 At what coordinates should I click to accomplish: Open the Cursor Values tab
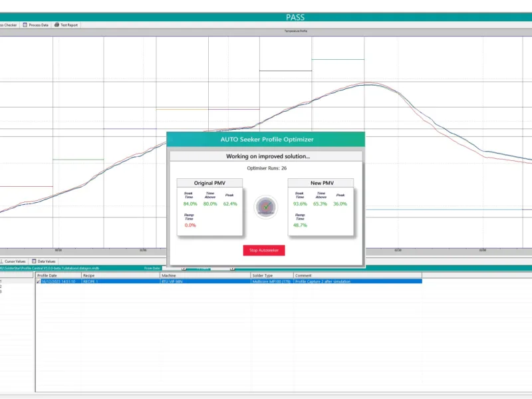point(15,261)
